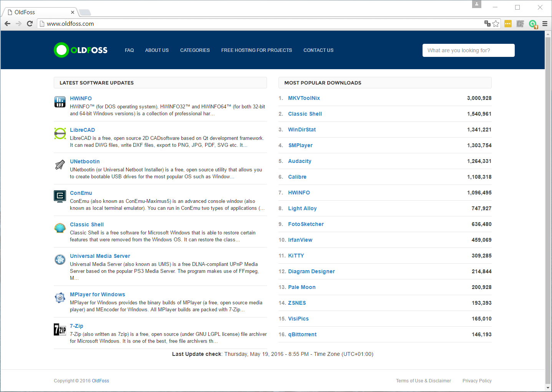Image resolution: width=552 pixels, height=392 pixels.
Task: Open the MKVToolNix download link
Action: 304,98
